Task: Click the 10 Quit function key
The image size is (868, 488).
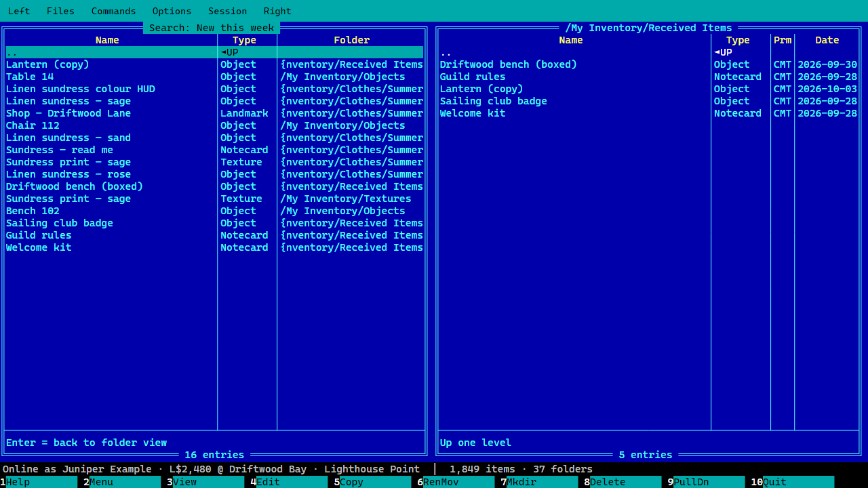Action: click(x=792, y=482)
